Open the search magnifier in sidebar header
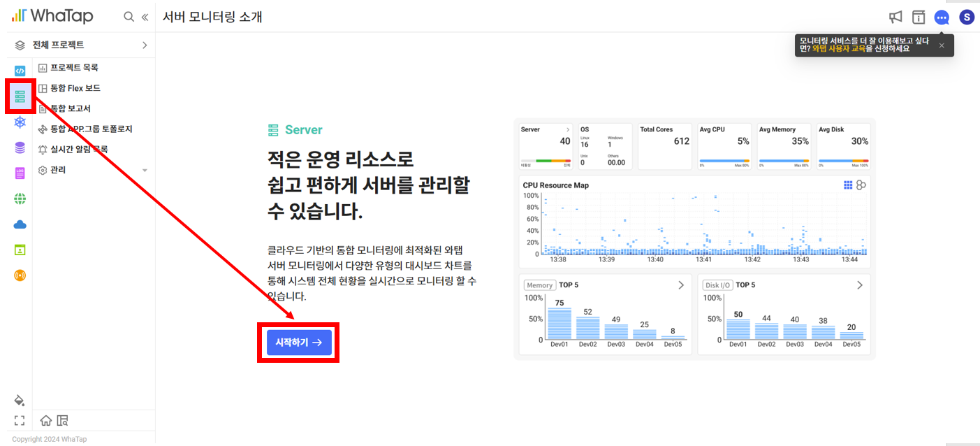The height and width of the screenshot is (446, 980). pyautogui.click(x=129, y=17)
